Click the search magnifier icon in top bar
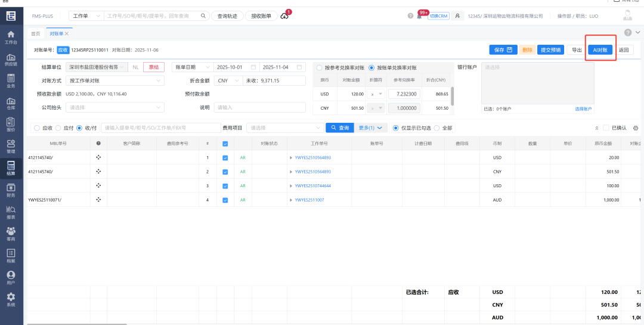The height and width of the screenshot is (325, 644). click(203, 16)
